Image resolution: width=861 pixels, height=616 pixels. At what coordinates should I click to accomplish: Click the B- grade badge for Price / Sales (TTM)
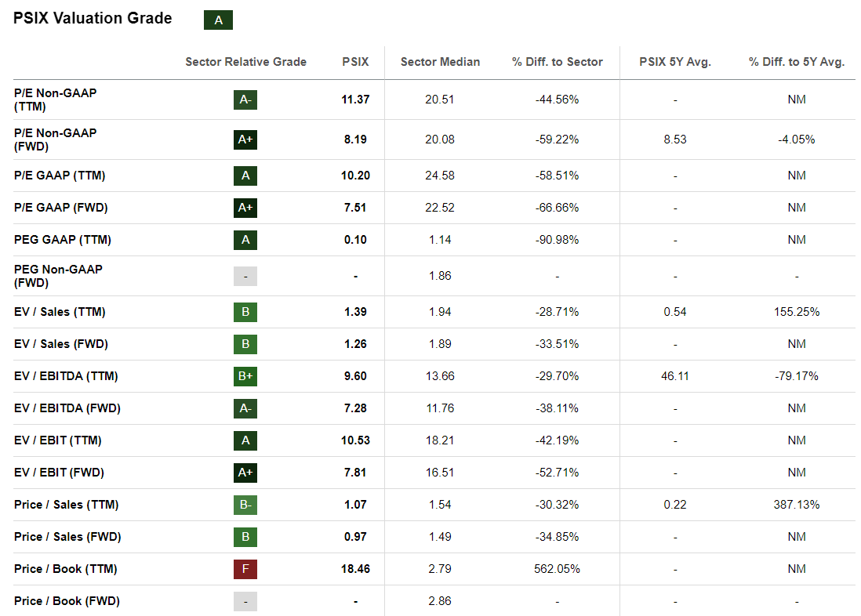click(245, 505)
